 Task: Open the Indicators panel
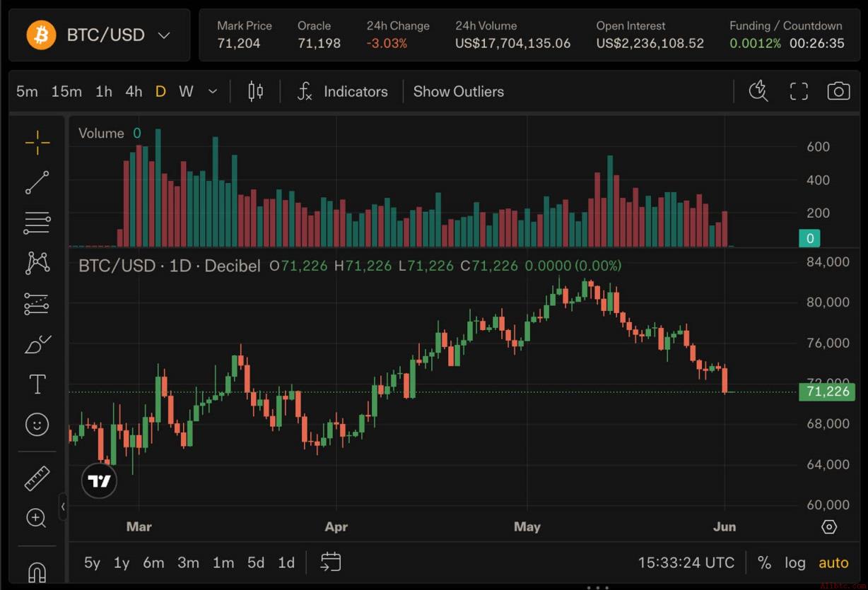pyautogui.click(x=343, y=92)
